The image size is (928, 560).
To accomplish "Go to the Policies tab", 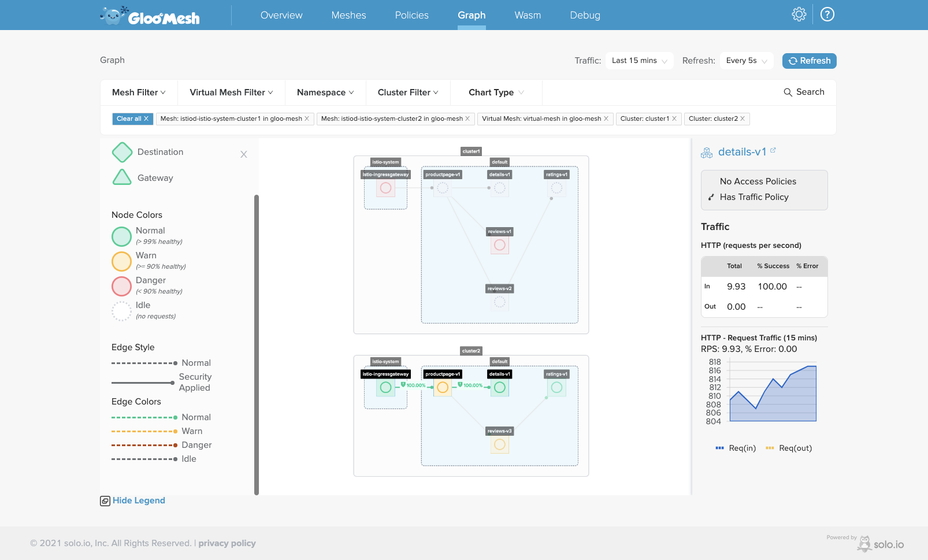I will click(412, 15).
